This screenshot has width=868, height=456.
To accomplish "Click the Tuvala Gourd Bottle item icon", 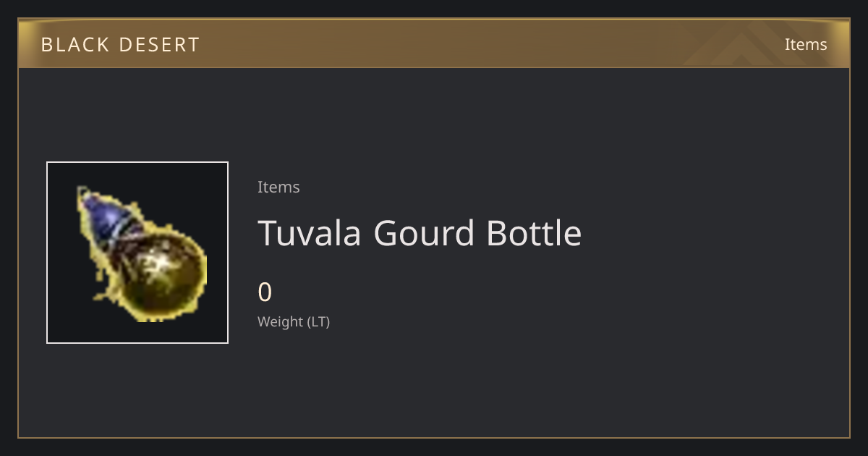I will [x=137, y=253].
